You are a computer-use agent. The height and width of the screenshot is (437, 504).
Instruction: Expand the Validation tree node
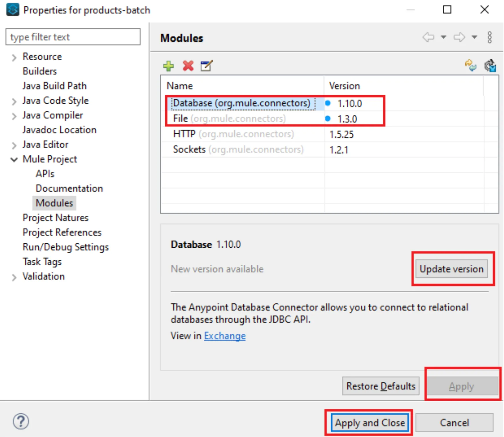14,277
